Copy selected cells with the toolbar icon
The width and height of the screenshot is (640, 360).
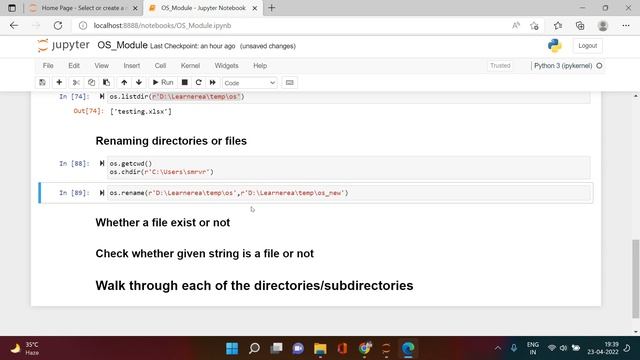point(91,82)
